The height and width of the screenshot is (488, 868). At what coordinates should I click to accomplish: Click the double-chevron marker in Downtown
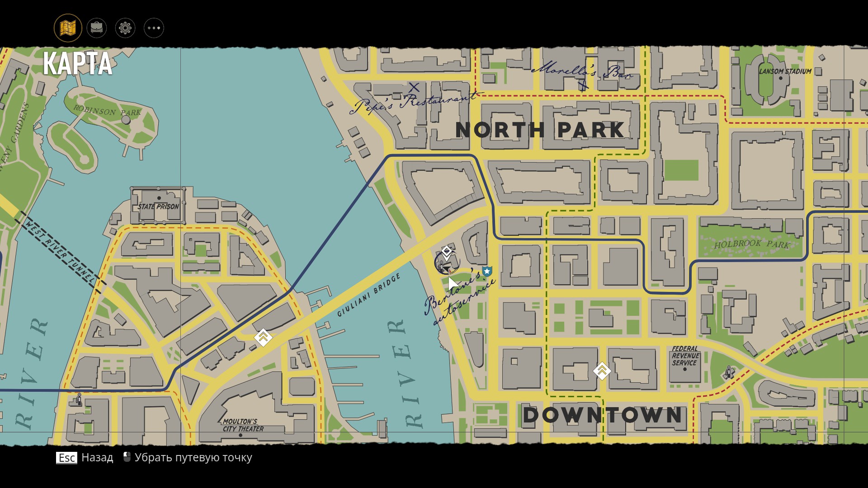point(602,371)
